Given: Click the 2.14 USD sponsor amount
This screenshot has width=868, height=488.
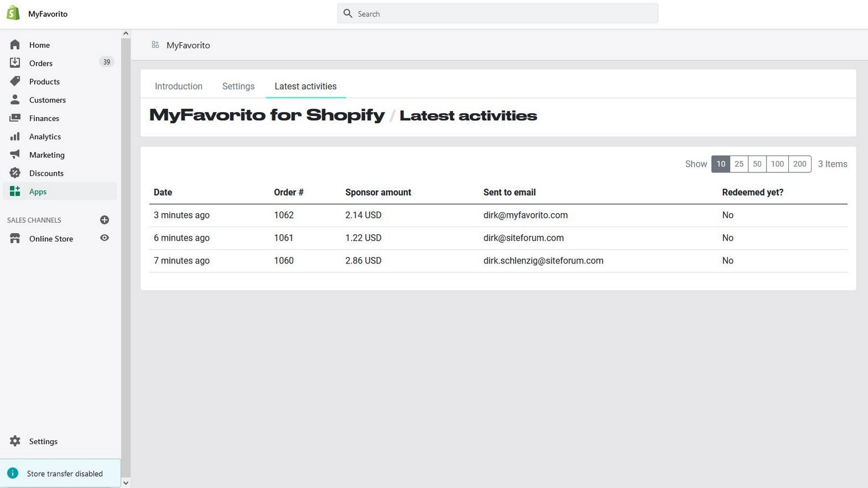Looking at the screenshot, I should coord(363,215).
